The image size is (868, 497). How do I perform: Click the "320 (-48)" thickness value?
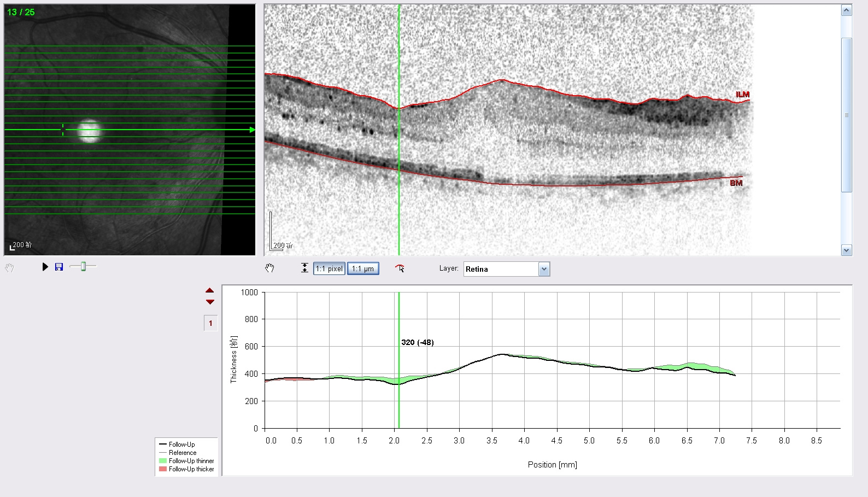point(418,342)
